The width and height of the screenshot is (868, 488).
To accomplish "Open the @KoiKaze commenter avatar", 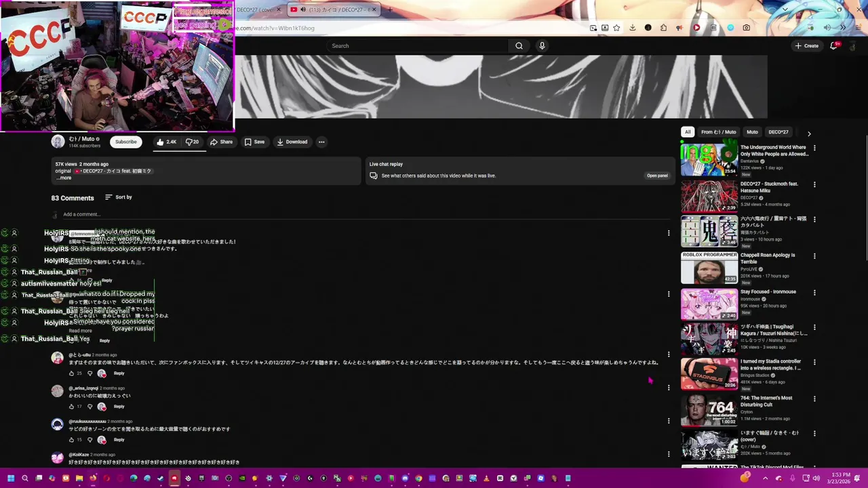I will [57, 457].
